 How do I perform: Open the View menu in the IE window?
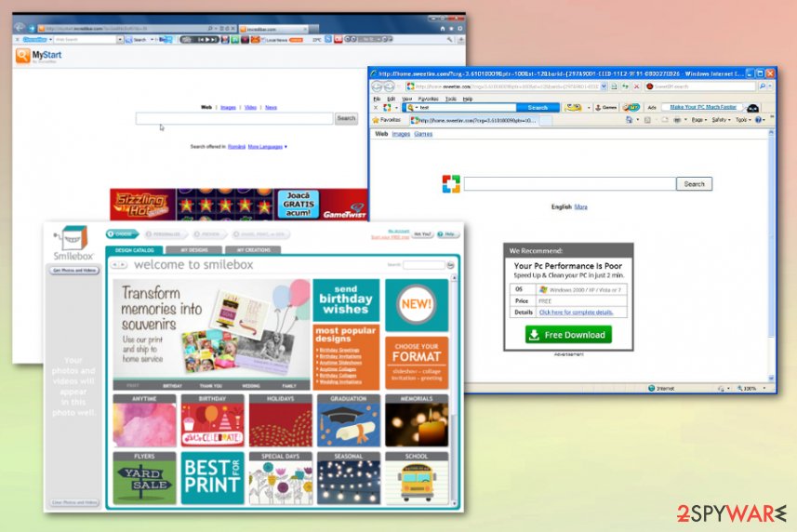click(406, 100)
